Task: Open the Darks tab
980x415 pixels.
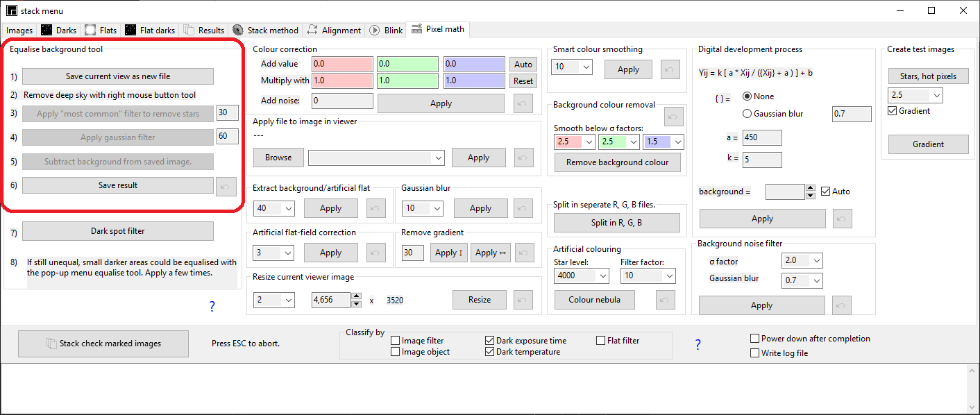Action: 60,31
